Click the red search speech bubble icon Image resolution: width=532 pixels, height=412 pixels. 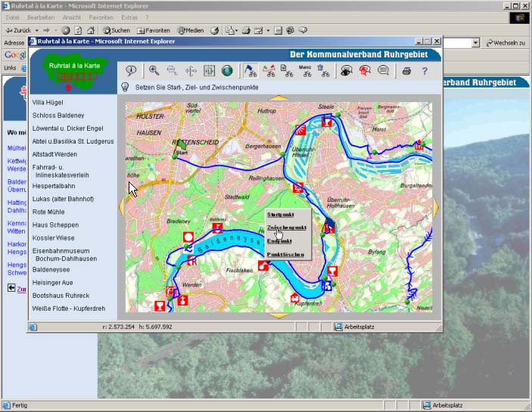point(365,71)
